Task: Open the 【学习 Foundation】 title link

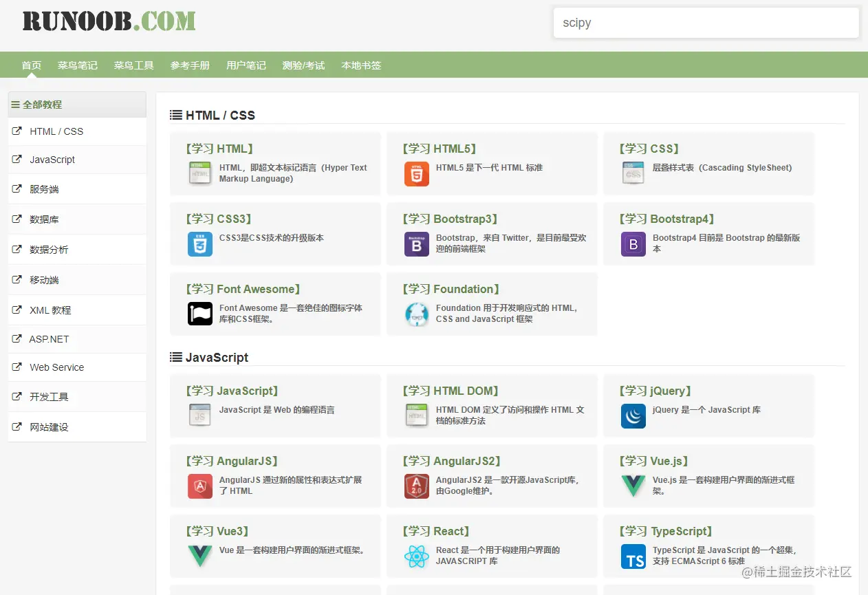Action: [x=451, y=289]
